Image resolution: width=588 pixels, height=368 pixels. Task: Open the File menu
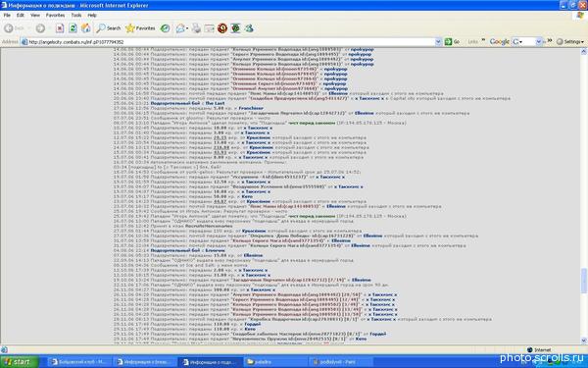[7, 15]
